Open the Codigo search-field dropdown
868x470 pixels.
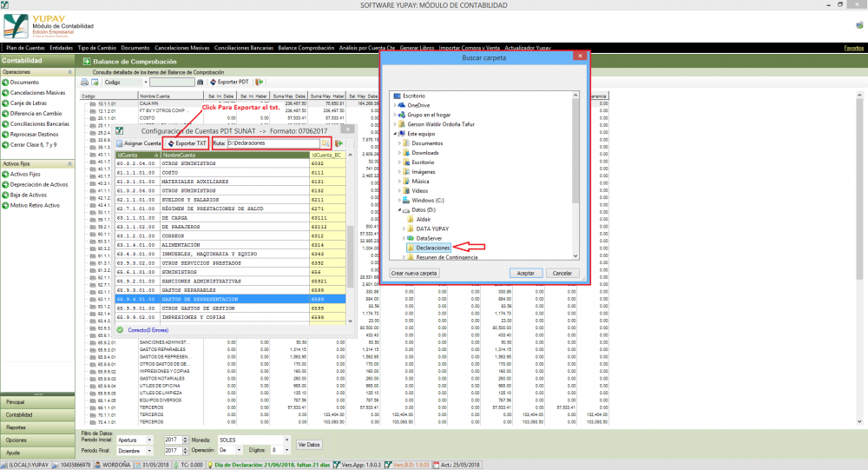[x=146, y=82]
